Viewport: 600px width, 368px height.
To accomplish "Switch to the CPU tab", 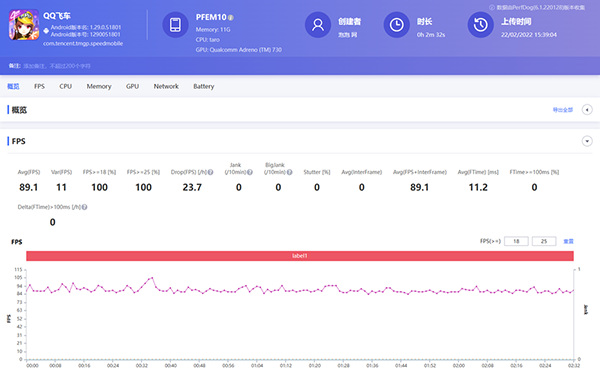I will [65, 86].
